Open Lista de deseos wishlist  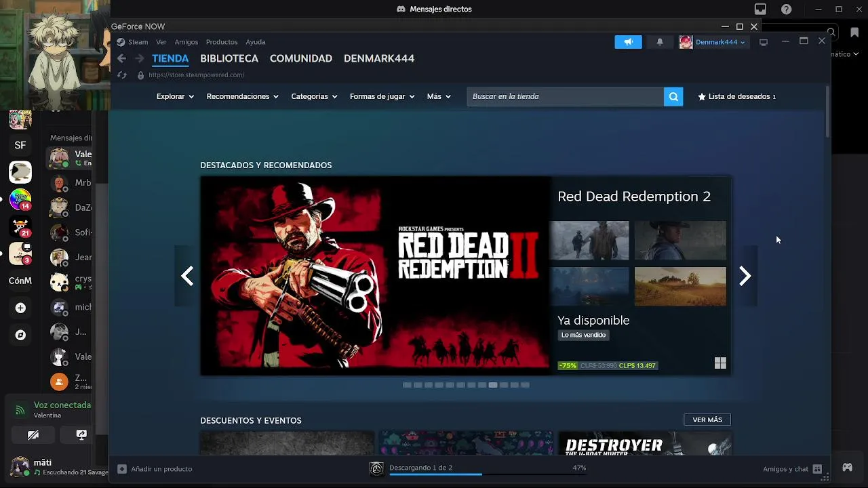736,96
